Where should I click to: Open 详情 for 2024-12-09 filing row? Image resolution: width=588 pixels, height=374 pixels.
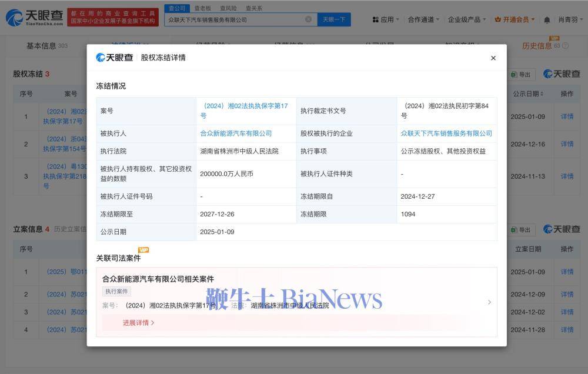567,295
